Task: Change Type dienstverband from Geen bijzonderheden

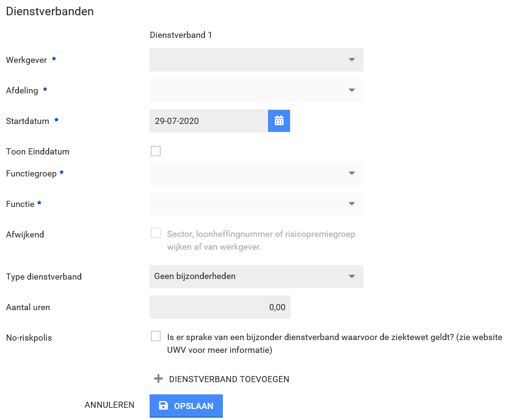Action: [256, 277]
